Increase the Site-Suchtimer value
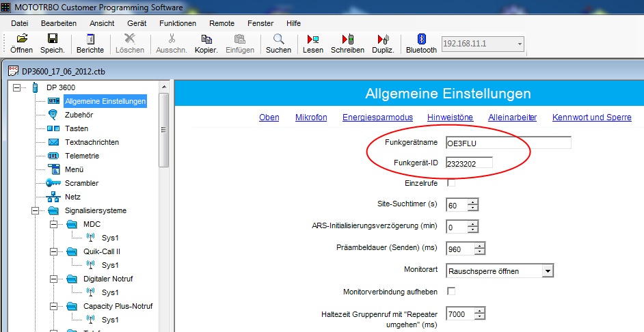Image resolution: width=644 pixels, height=332 pixels. [x=473, y=202]
